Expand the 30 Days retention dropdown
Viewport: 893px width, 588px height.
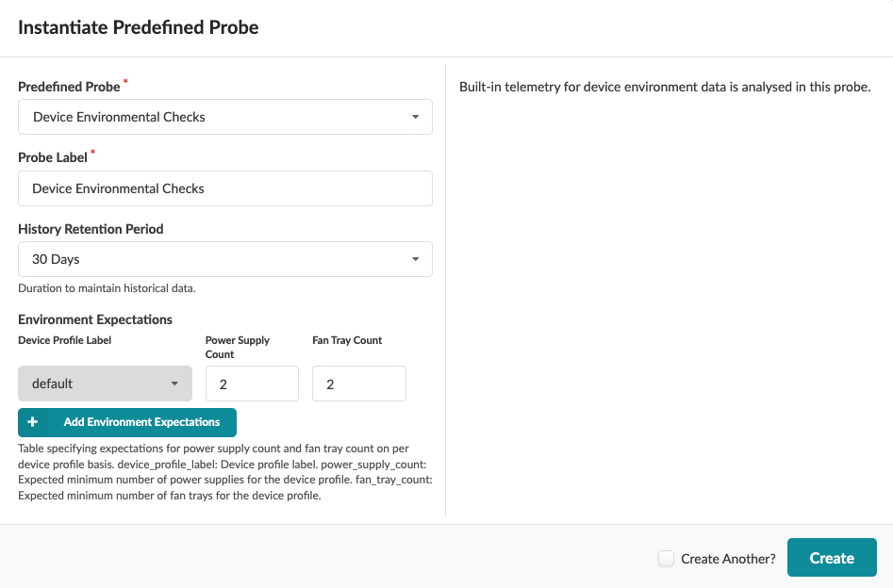(224, 259)
